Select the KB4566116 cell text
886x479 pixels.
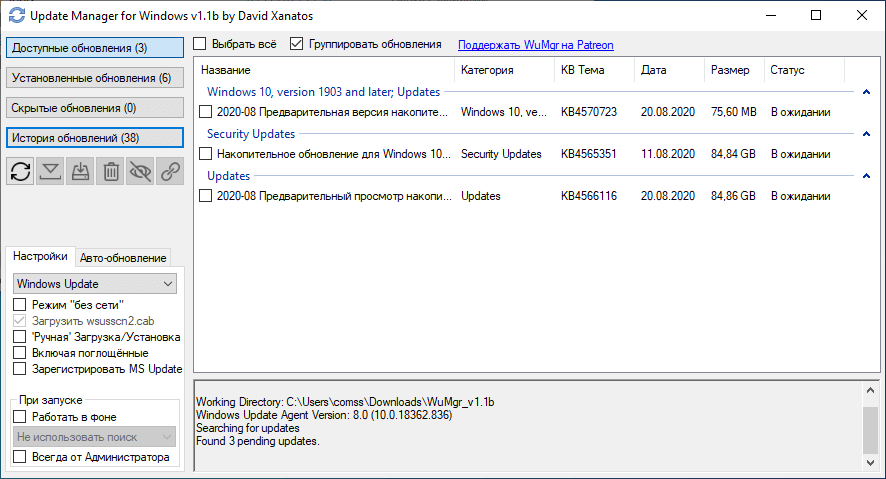pos(589,196)
